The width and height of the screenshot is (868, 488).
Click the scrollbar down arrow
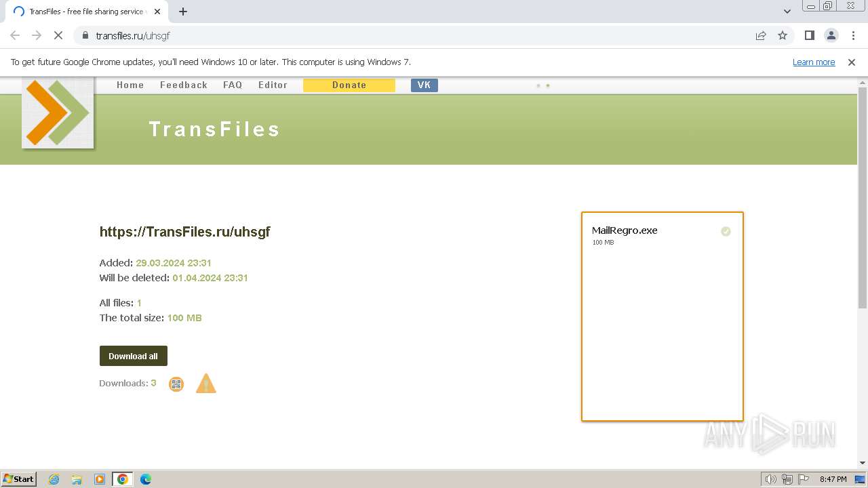[863, 463]
